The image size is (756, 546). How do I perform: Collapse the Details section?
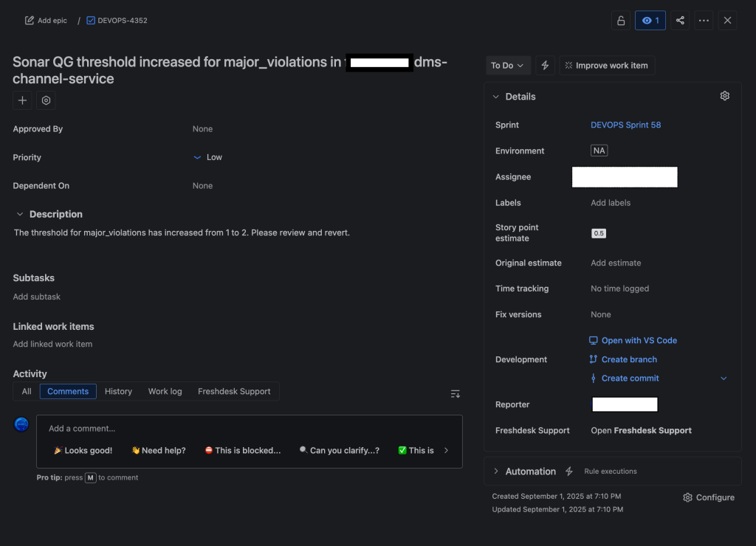tap(495, 96)
